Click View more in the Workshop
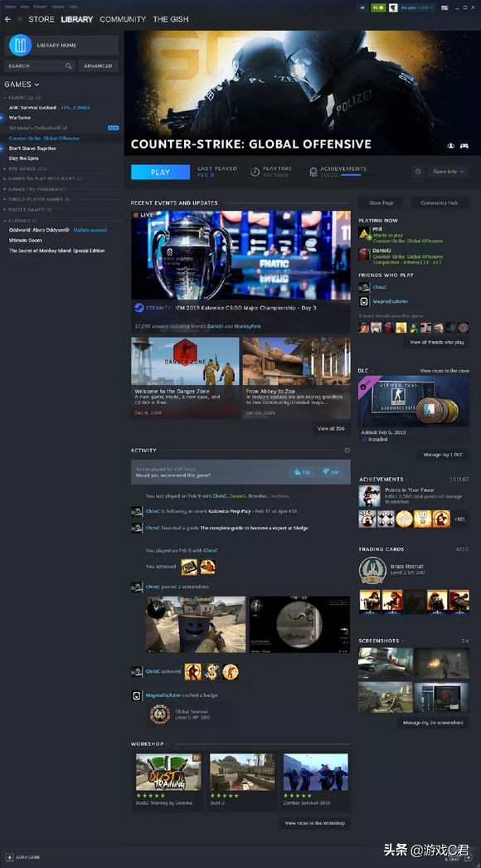Screen dimensions: 481x868 coord(315,823)
